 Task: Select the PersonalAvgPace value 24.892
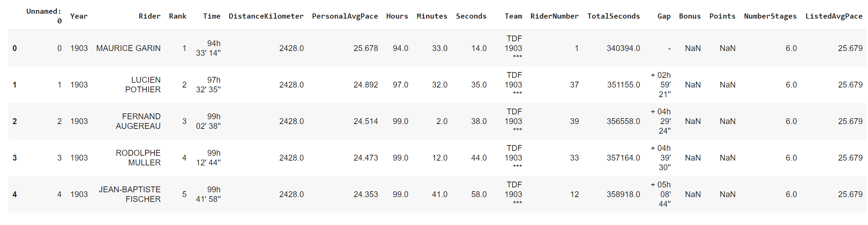366,85
